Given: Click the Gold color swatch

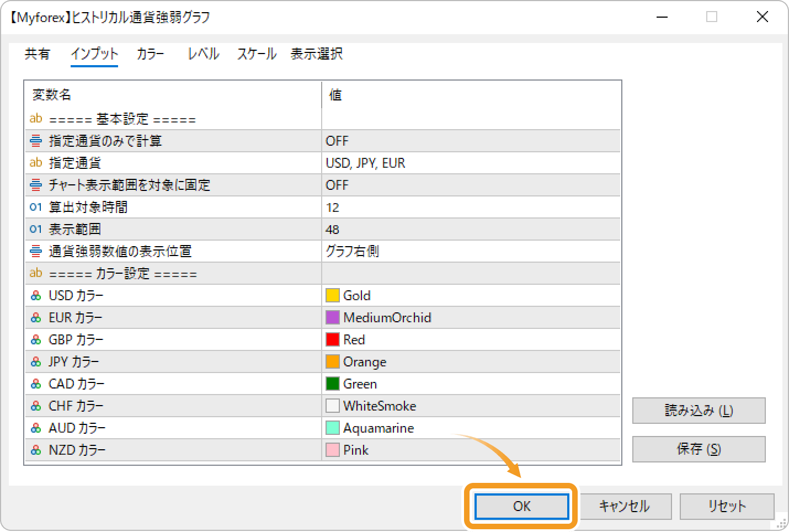Looking at the screenshot, I should tap(333, 295).
